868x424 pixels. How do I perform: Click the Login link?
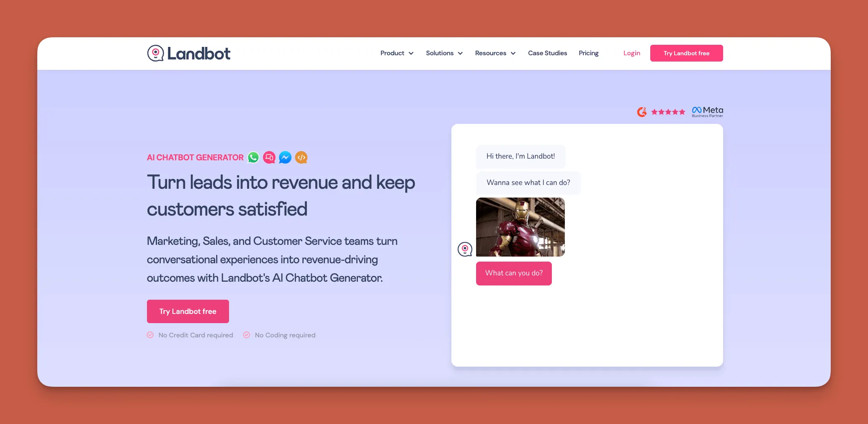[631, 53]
